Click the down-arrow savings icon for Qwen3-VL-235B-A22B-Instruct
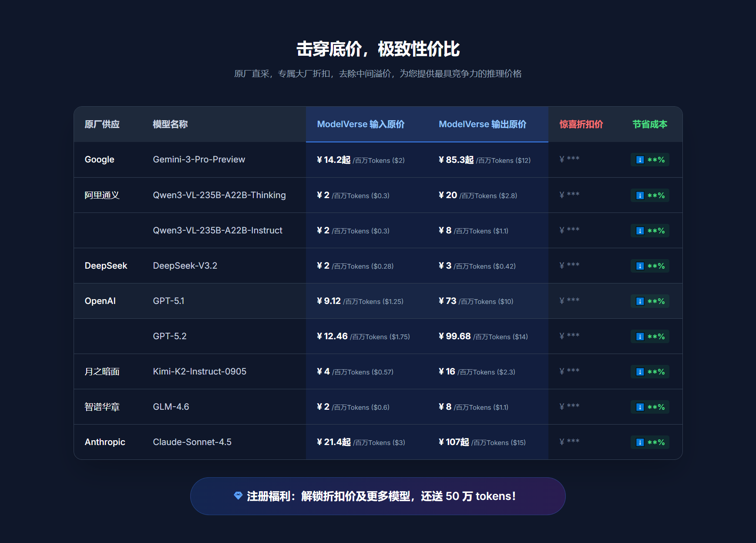756x543 pixels. click(640, 231)
